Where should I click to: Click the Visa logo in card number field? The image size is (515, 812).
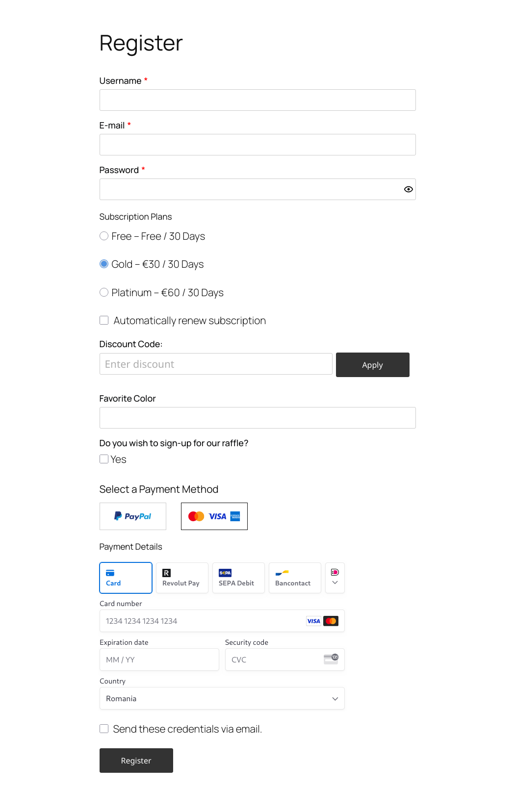point(314,621)
